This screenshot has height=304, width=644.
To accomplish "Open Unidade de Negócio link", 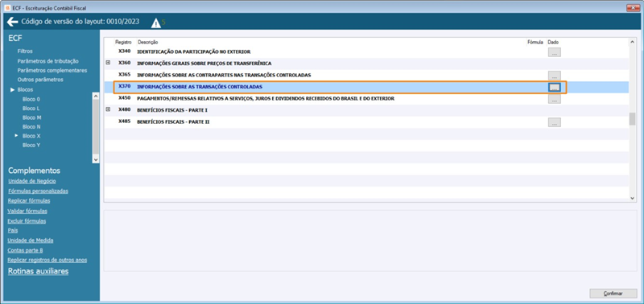I will (x=32, y=181).
